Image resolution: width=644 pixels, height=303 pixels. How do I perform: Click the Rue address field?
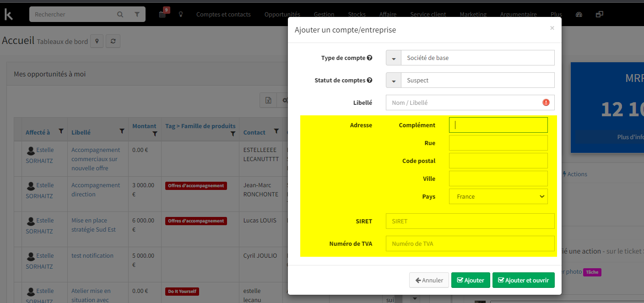tap(498, 143)
